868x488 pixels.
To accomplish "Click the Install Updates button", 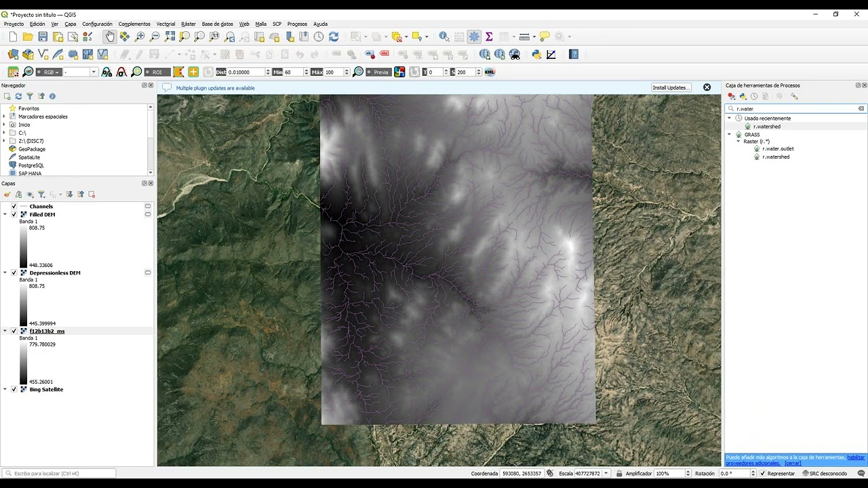I will (671, 87).
